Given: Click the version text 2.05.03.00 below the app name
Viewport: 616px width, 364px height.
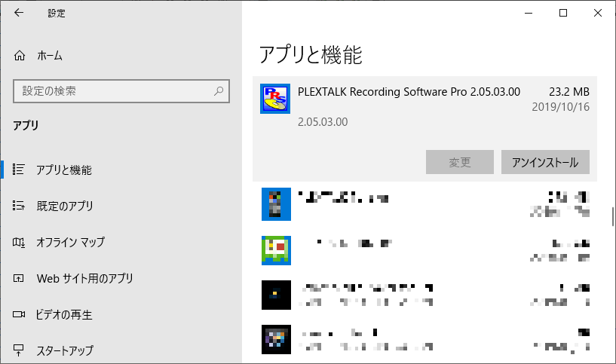Looking at the screenshot, I should coord(323,122).
